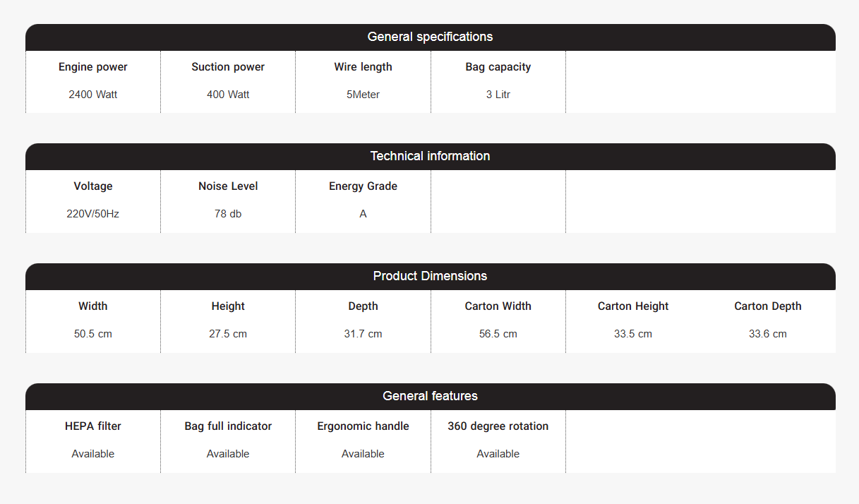This screenshot has height=504, width=859.
Task: Select the Bag capacity heading
Action: pyautogui.click(x=498, y=67)
